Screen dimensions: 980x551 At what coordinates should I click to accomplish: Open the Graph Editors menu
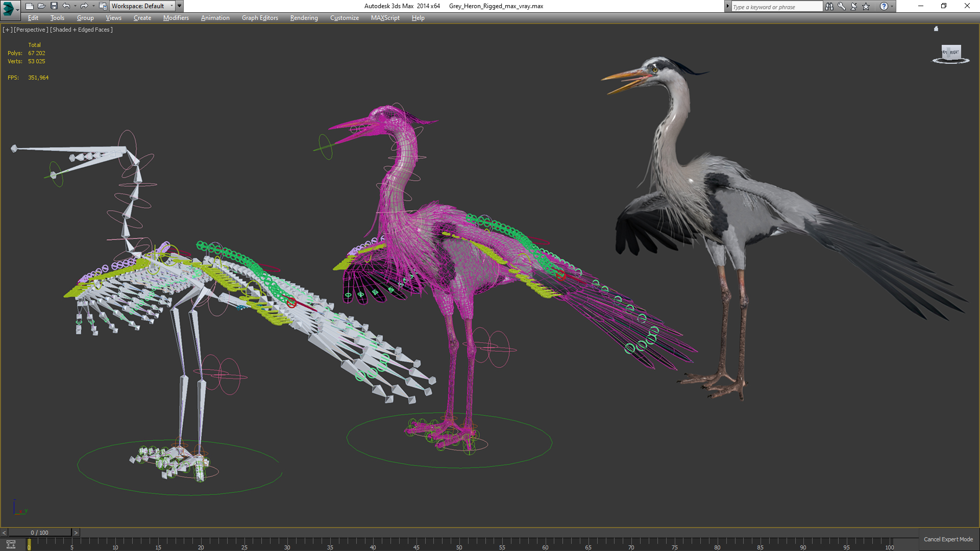260,18
